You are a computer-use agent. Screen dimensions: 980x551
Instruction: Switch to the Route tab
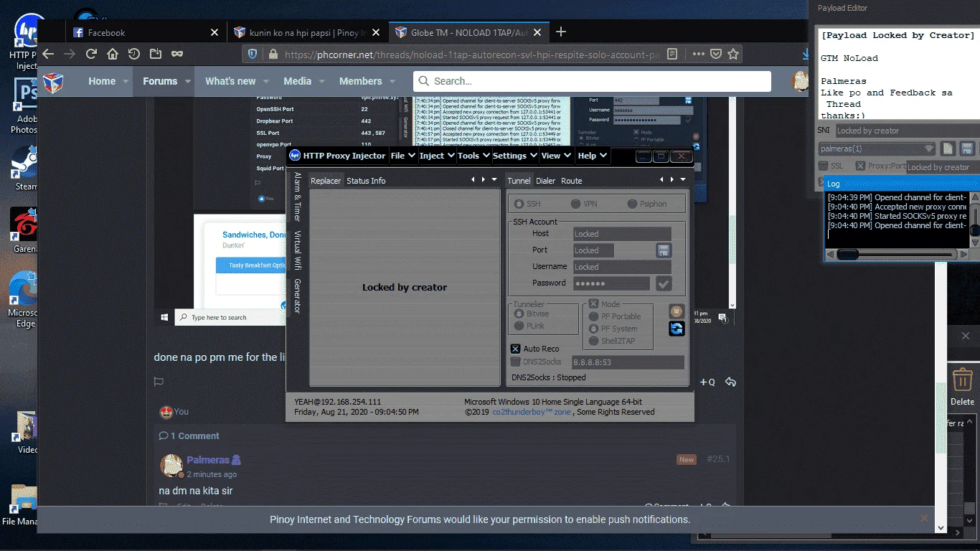coord(571,181)
